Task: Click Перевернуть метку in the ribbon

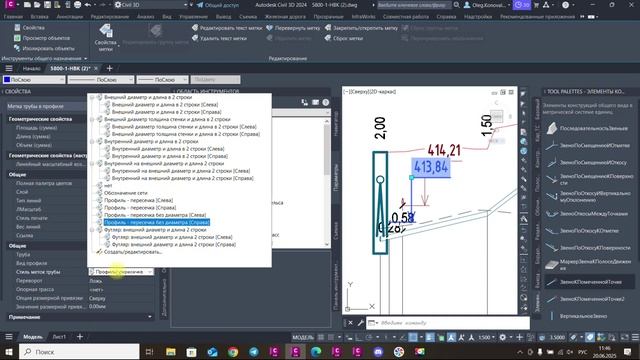Action: pos(293,28)
